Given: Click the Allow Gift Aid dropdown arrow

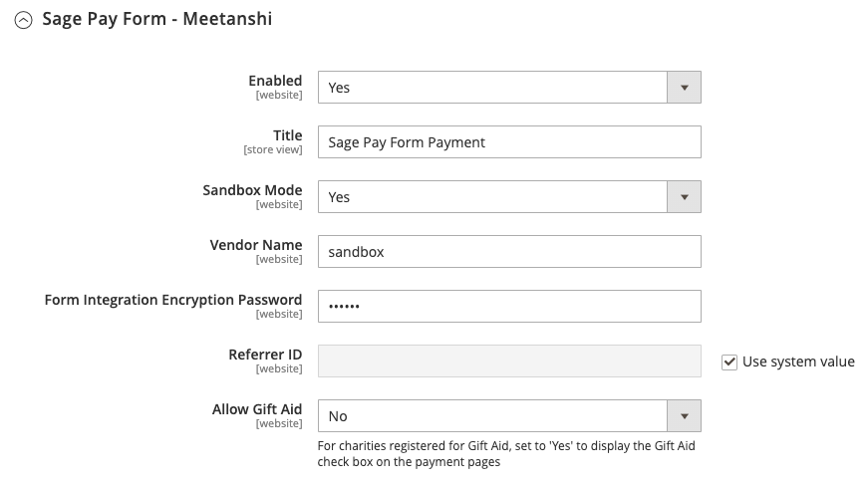Looking at the screenshot, I should [x=685, y=416].
